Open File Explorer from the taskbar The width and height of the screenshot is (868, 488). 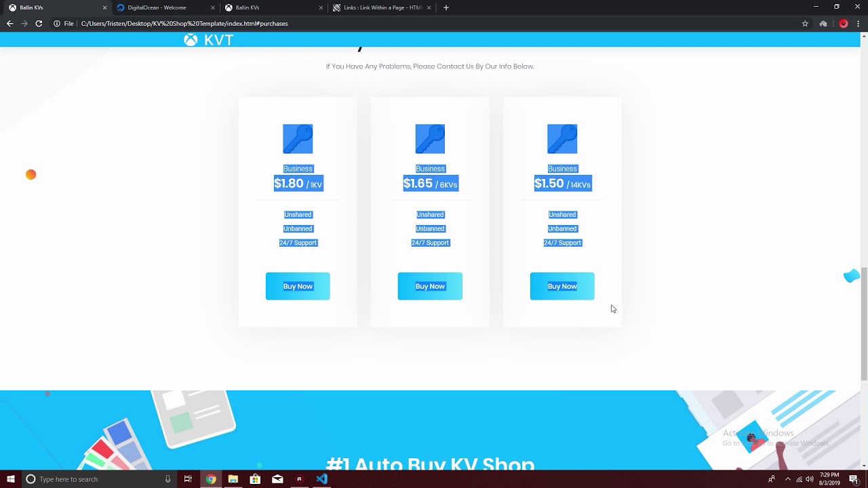233,479
